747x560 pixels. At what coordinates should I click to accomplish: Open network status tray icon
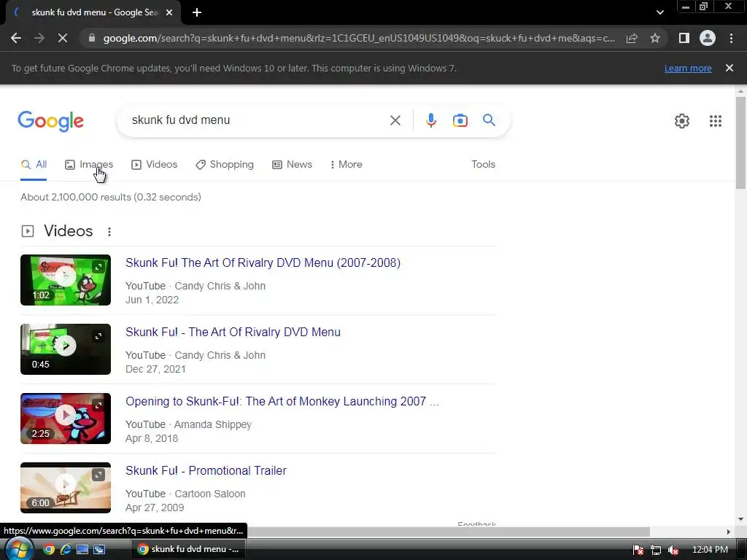(x=656, y=550)
